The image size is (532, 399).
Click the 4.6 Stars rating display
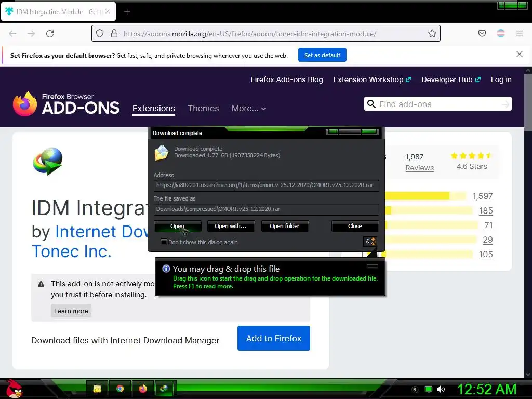[x=472, y=162]
